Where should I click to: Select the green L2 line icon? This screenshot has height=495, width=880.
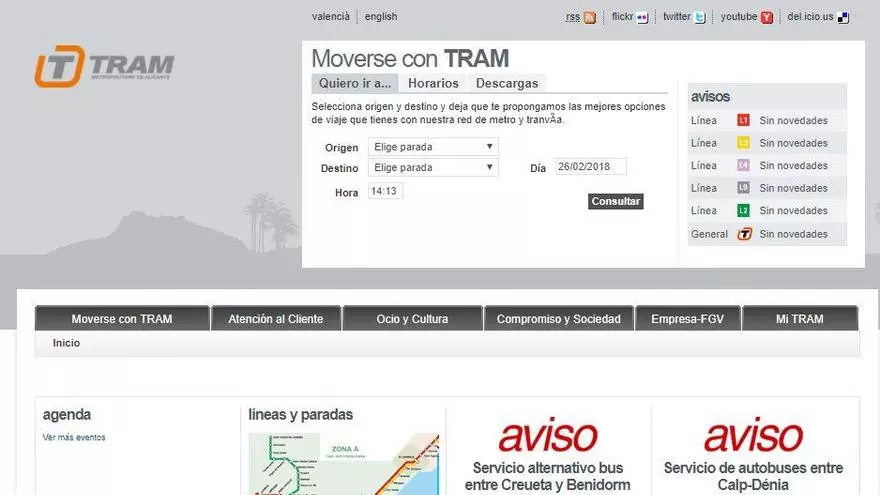(x=743, y=211)
